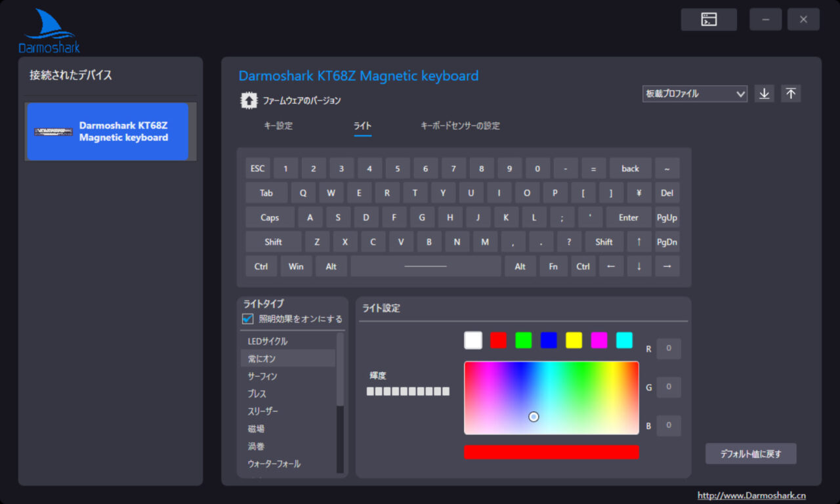The width and height of the screenshot is (840, 504).
Task: Focus the R value input field
Action: [669, 349]
